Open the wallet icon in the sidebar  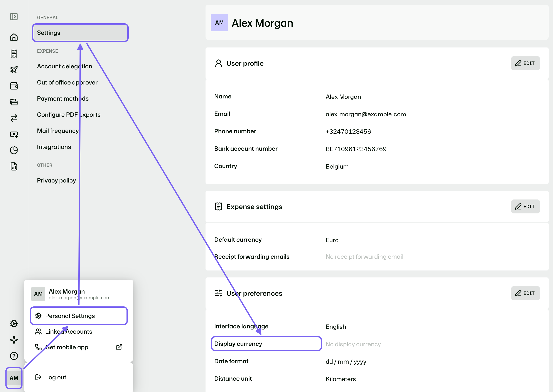pyautogui.click(x=14, y=86)
